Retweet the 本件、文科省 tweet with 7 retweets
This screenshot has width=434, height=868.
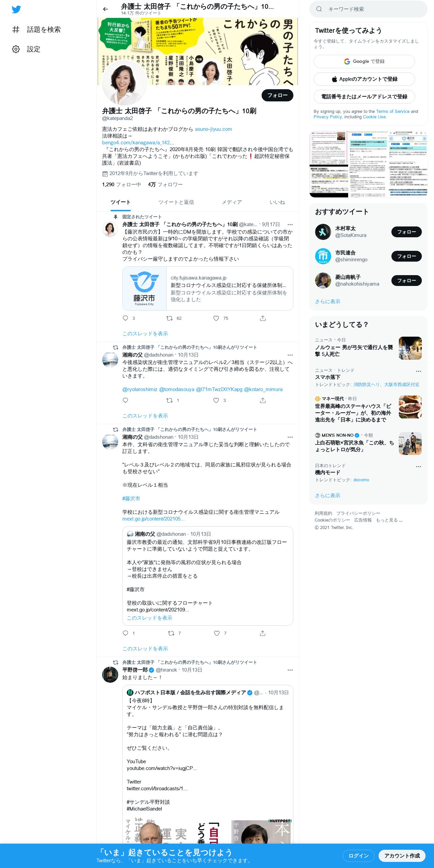point(171,633)
